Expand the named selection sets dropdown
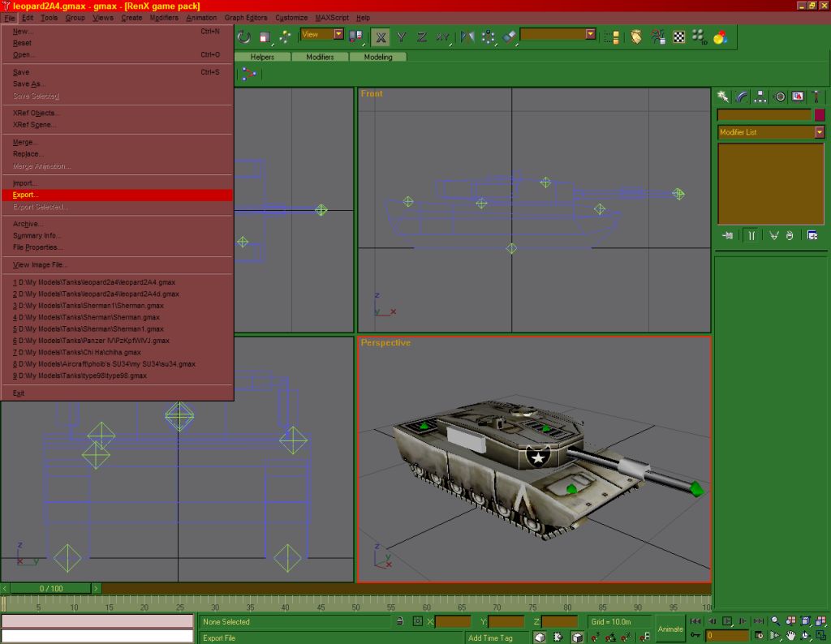831x644 pixels. tap(590, 35)
